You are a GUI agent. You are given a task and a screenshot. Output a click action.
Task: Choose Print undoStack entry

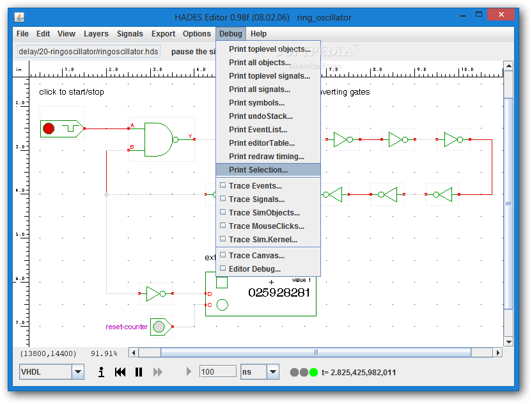point(268,116)
